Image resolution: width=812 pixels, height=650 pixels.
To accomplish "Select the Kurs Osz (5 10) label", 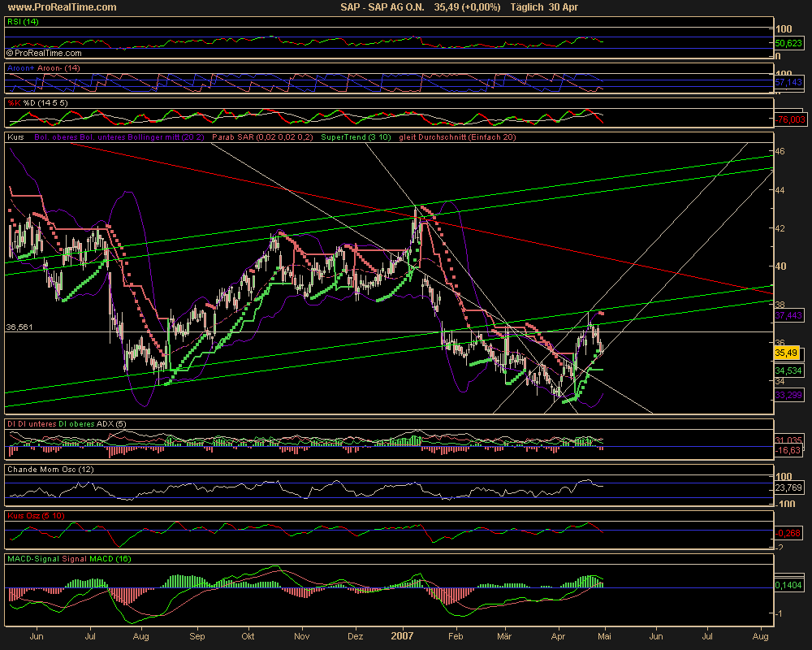I will [35, 516].
